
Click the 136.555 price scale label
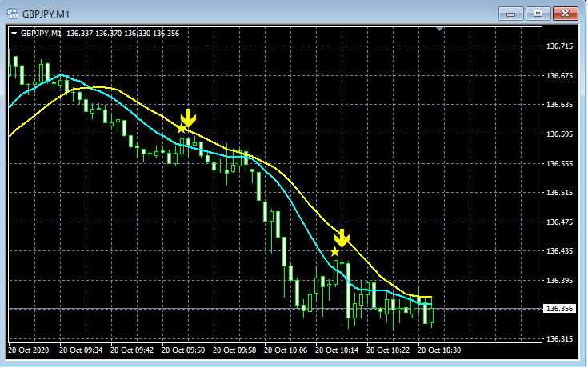point(559,164)
